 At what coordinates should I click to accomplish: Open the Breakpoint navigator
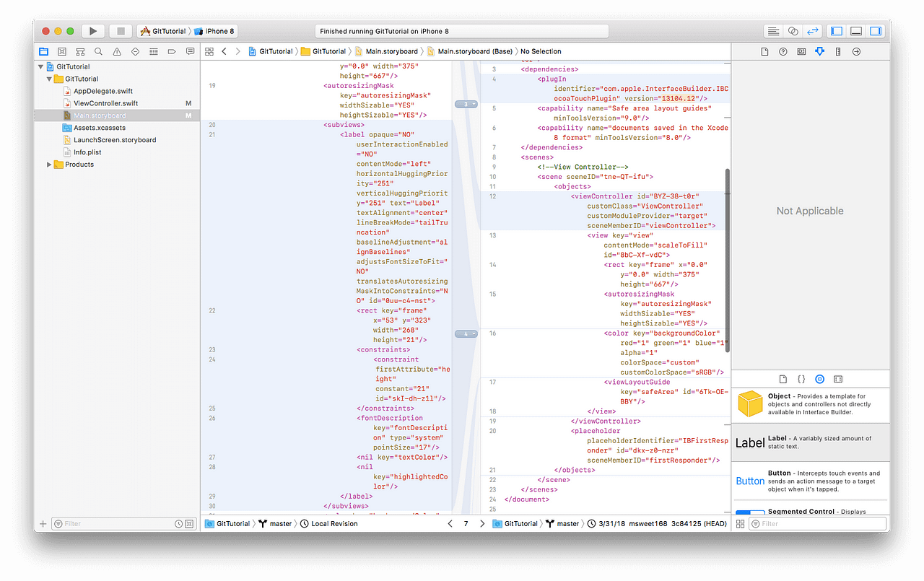click(172, 51)
